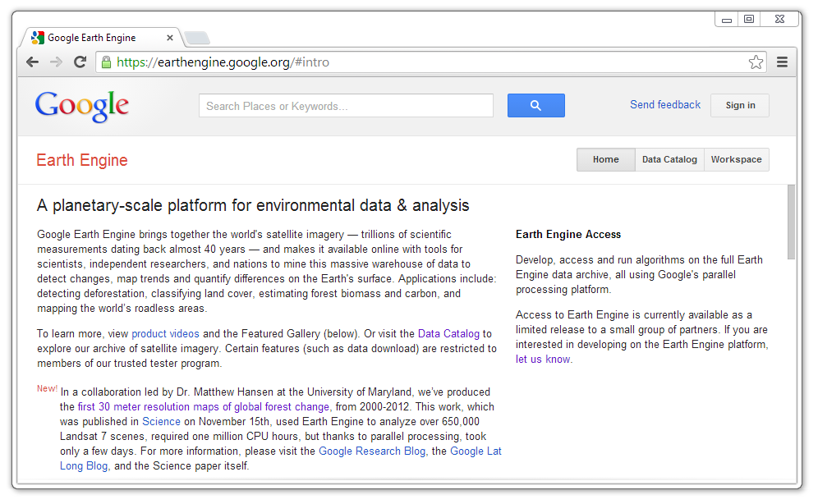Click the planetary-scale platform headline
818x504 pixels.
(x=253, y=205)
